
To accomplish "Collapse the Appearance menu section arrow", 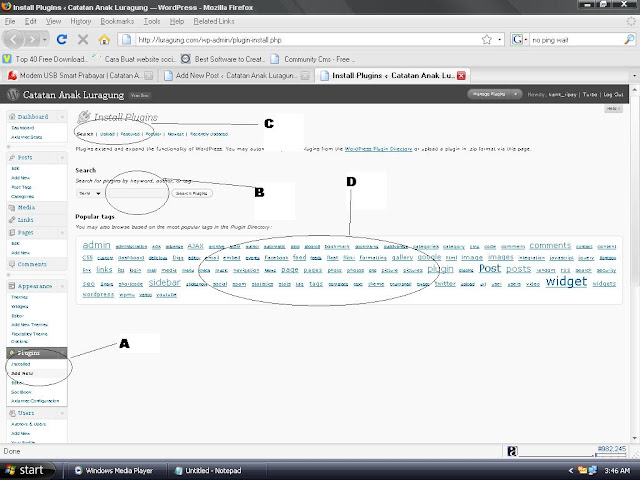I will point(62,286).
